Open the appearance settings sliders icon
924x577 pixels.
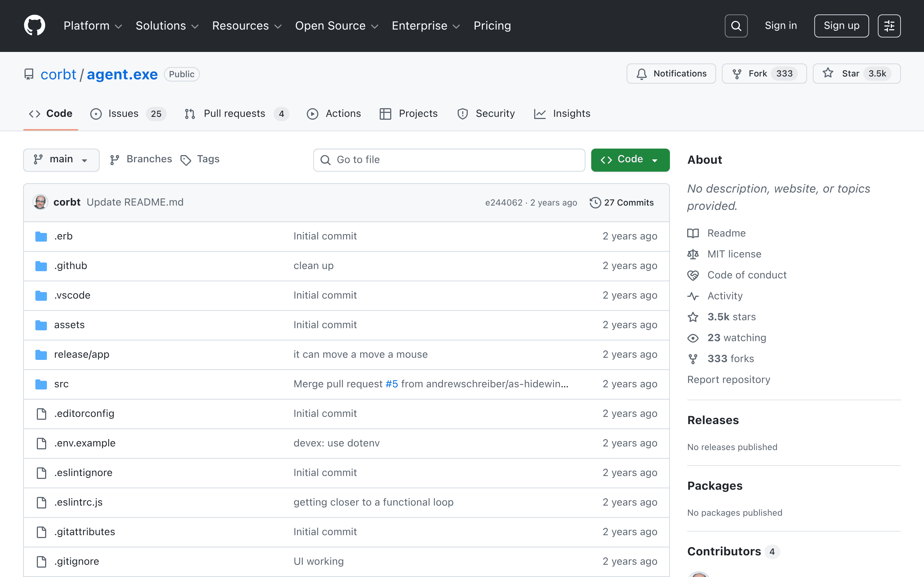[889, 26]
